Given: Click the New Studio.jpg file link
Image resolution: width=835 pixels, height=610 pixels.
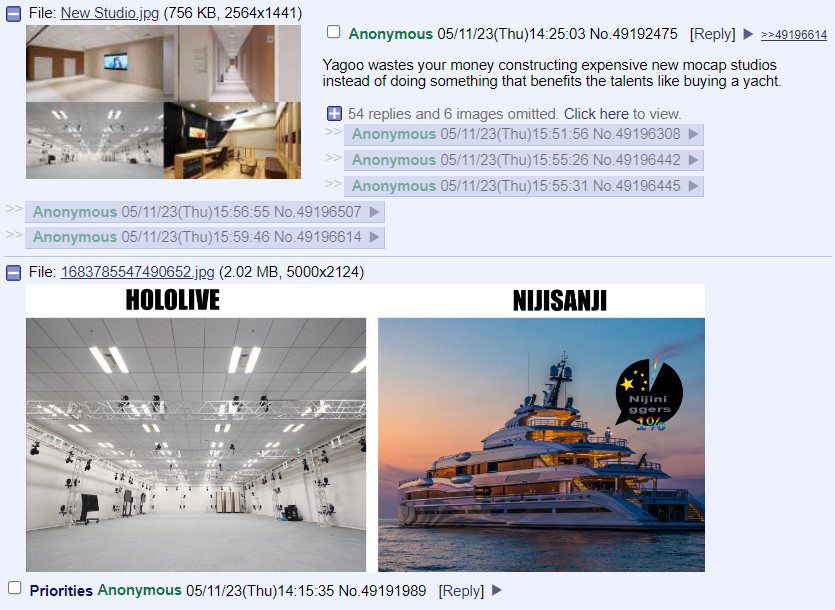Looking at the screenshot, I should (x=110, y=13).
